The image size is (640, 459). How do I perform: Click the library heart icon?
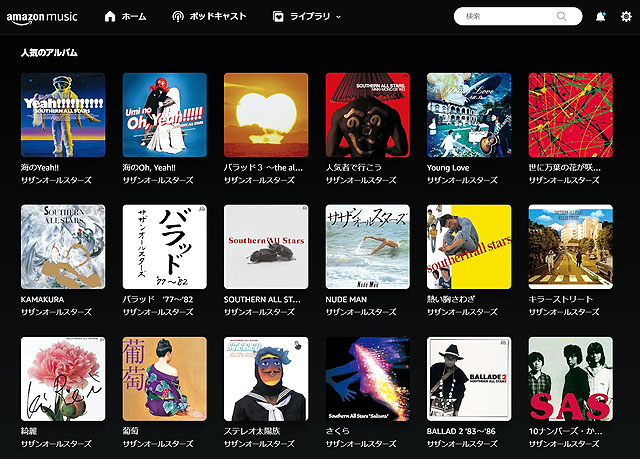[x=278, y=17]
